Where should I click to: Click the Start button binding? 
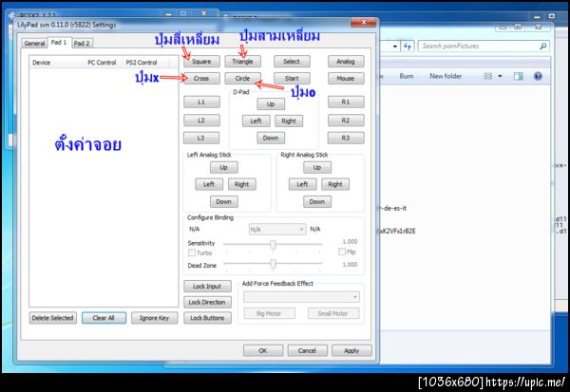[292, 79]
